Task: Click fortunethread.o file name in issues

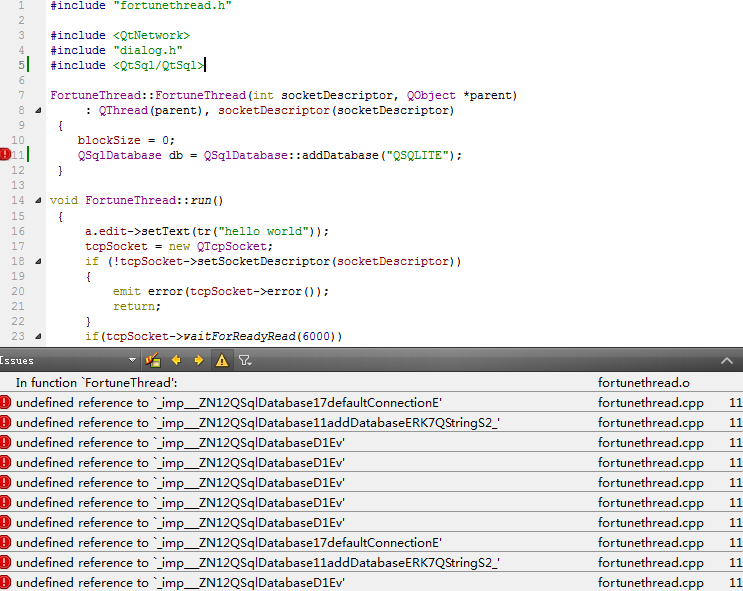Action: tap(643, 382)
